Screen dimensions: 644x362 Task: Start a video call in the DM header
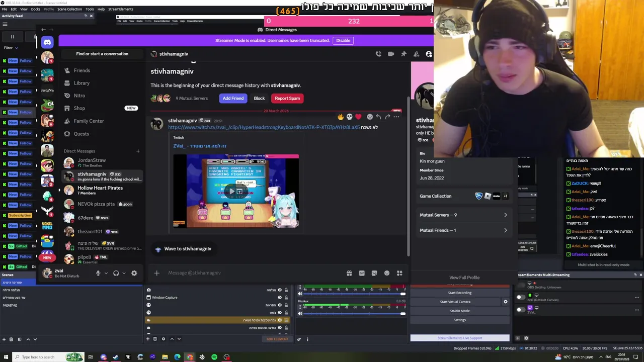point(391,54)
